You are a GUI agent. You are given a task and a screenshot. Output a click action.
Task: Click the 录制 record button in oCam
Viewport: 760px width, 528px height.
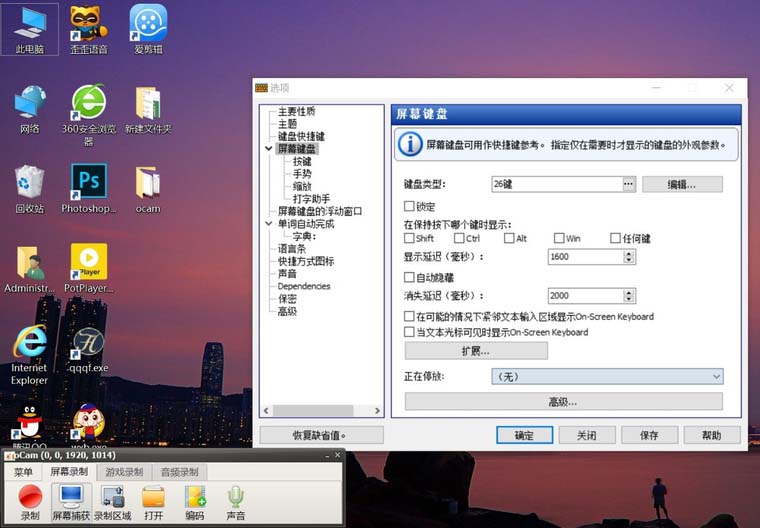(x=30, y=502)
